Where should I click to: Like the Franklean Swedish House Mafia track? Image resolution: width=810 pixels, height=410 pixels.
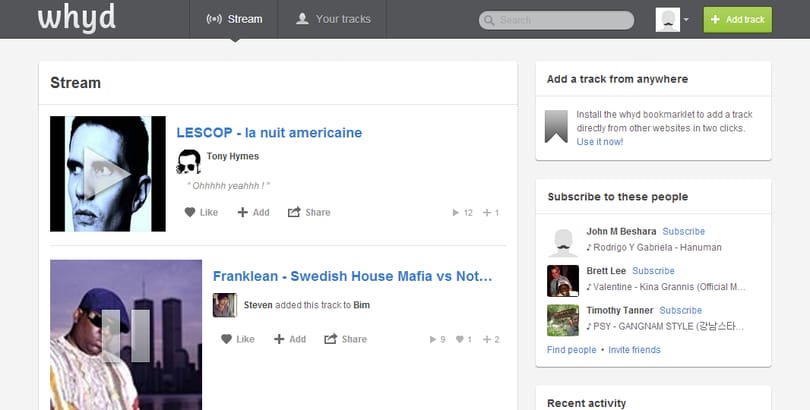[x=238, y=339]
